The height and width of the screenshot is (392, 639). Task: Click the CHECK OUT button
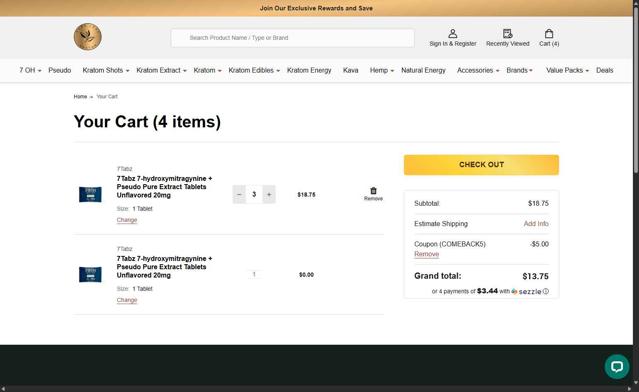click(481, 165)
